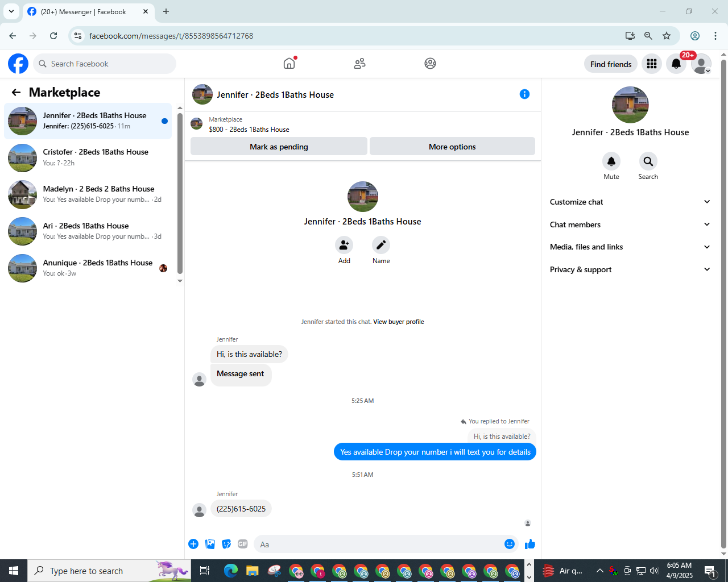The image size is (728, 582).
Task: Open the emoji picker in message box
Action: click(510, 544)
